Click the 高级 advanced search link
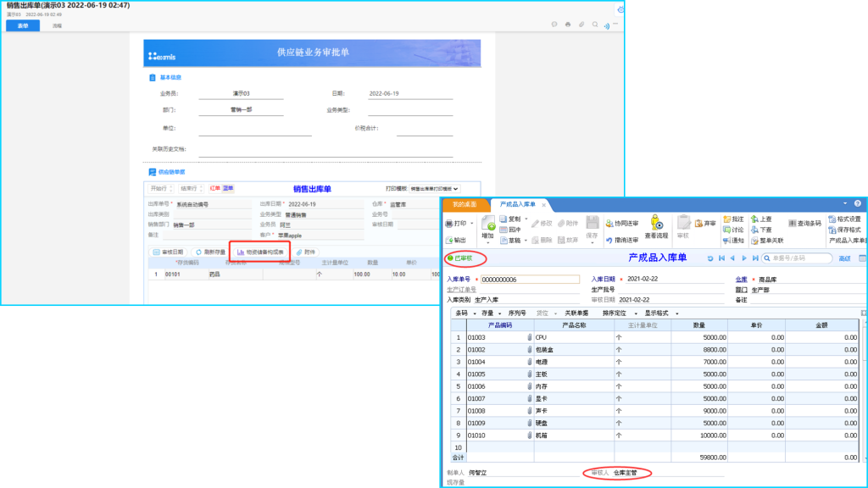 844,258
